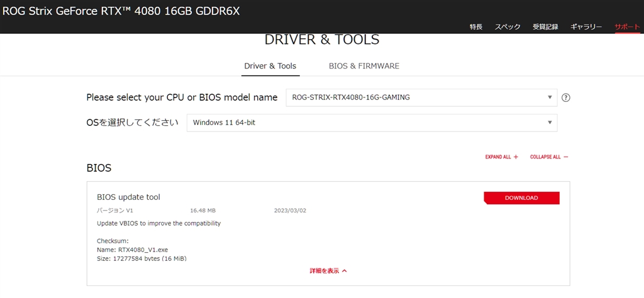Switch to the BIOS & FIRMWARE tab
The image size is (644, 298).
point(364,66)
